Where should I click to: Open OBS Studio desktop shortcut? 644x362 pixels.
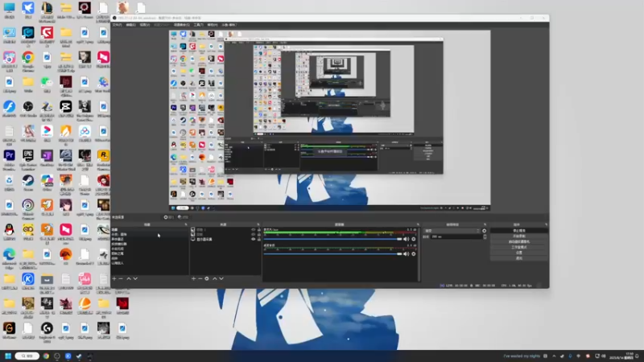point(28,110)
